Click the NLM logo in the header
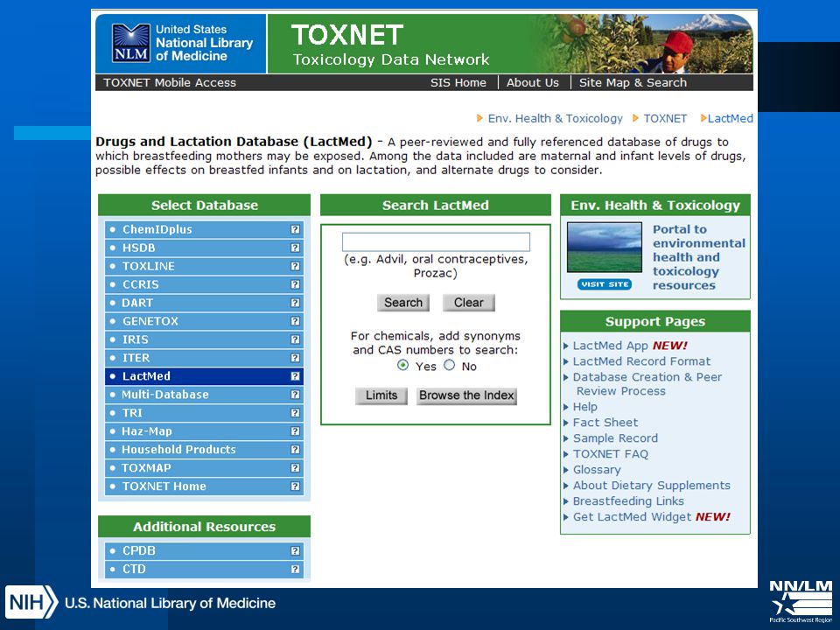Screen dimensions: 840x630 pyautogui.click(x=130, y=43)
